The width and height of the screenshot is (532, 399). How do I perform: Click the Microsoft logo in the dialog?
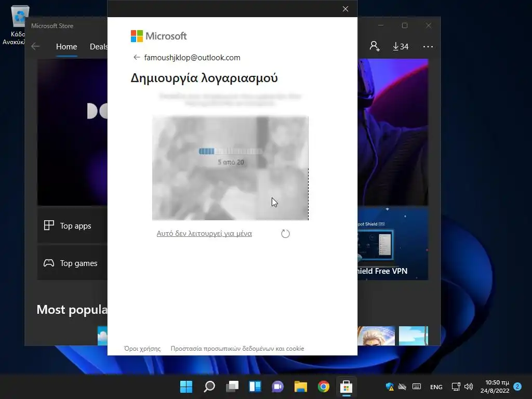(x=158, y=36)
